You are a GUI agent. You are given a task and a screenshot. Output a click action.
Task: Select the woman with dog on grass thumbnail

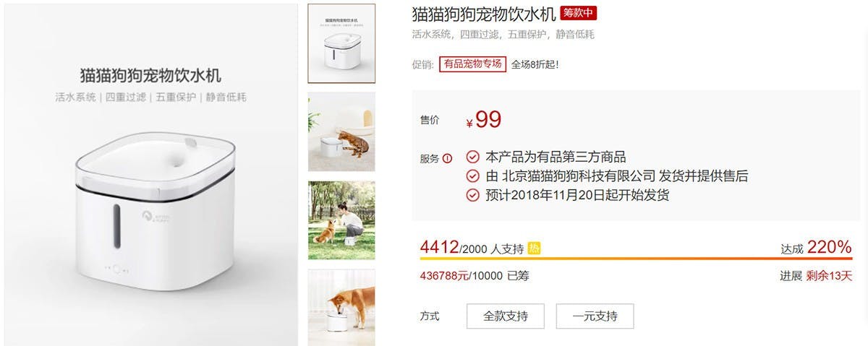[x=342, y=220]
